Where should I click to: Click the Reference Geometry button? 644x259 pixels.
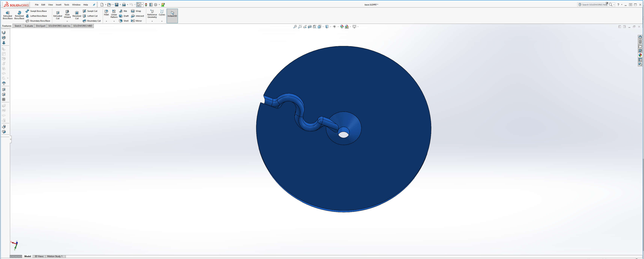point(152,14)
